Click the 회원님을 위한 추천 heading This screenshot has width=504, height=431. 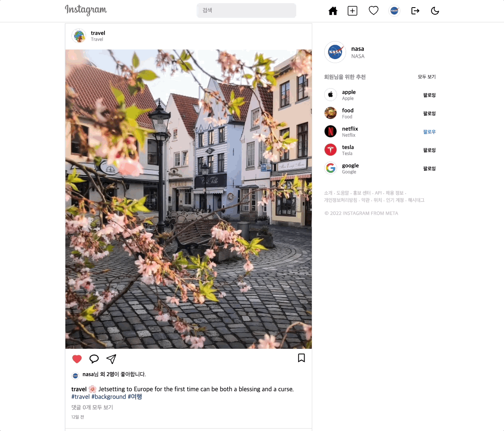pyautogui.click(x=345, y=77)
